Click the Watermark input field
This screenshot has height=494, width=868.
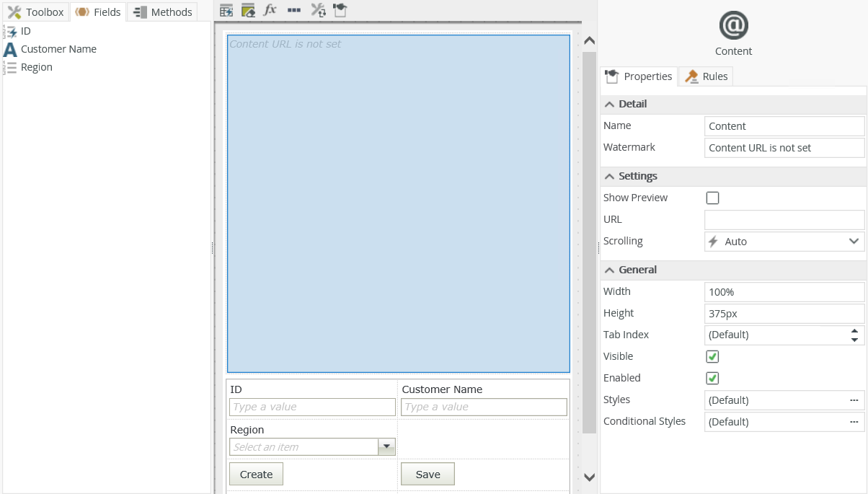(784, 147)
